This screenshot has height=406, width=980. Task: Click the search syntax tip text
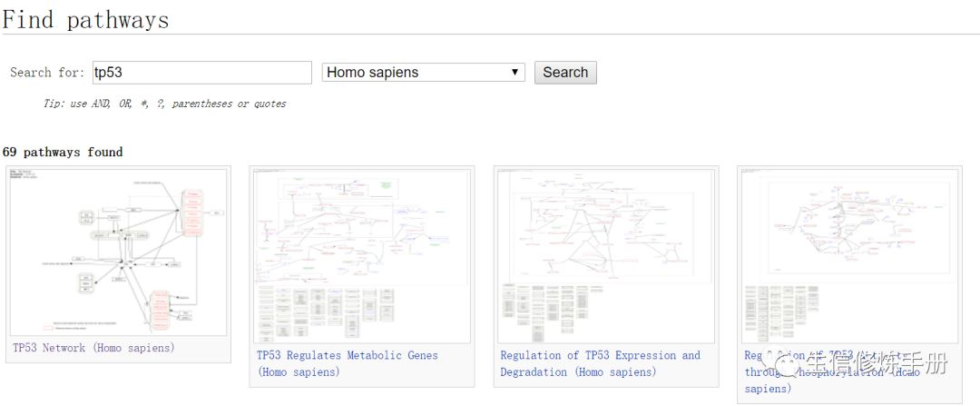click(x=164, y=104)
